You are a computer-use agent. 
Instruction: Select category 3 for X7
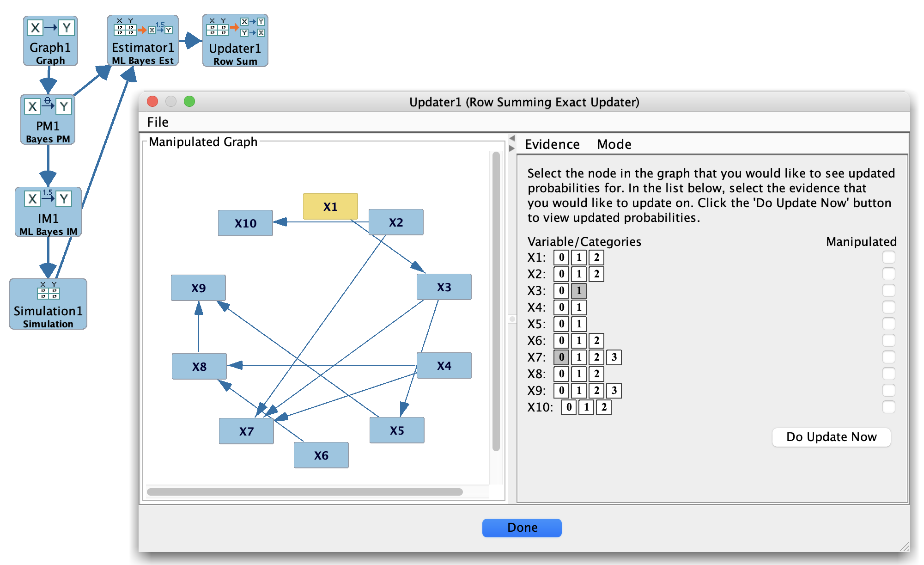point(614,357)
